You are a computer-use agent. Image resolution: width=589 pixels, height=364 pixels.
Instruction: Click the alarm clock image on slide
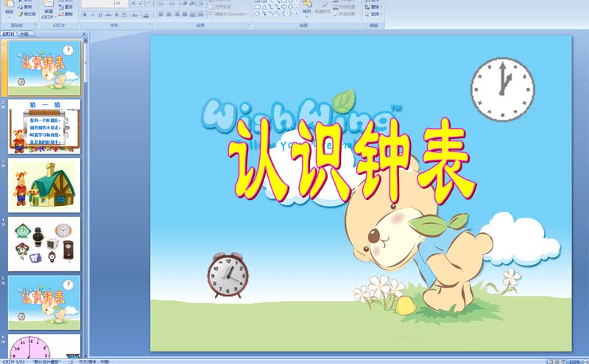pos(228,275)
